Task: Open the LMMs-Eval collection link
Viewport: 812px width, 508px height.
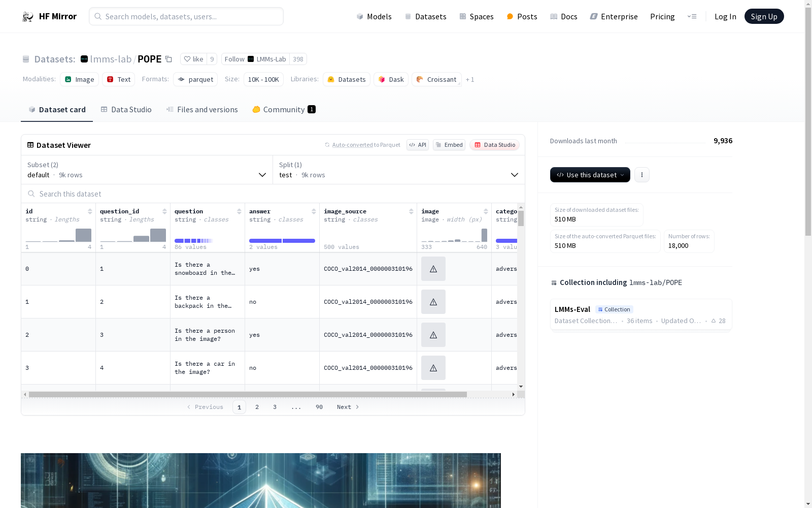Action: click(572, 309)
